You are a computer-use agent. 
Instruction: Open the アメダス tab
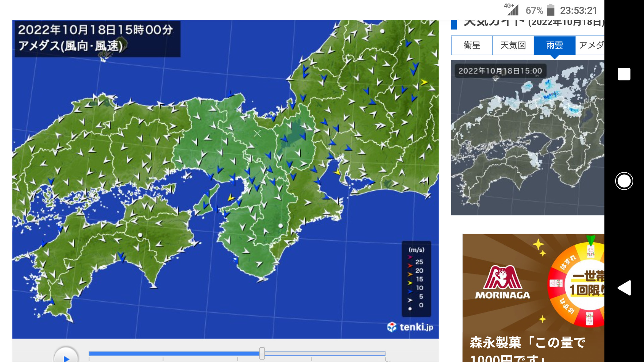click(x=590, y=45)
